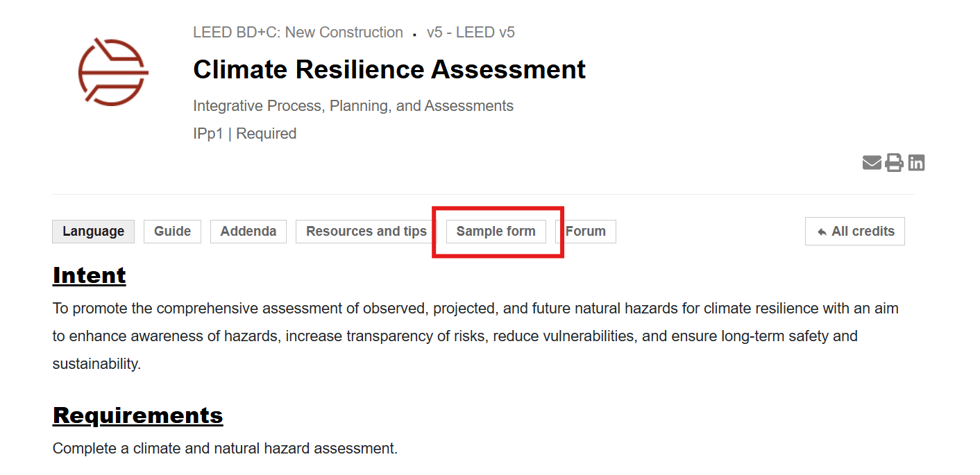Click the IPp1 | Required label

coord(244,134)
